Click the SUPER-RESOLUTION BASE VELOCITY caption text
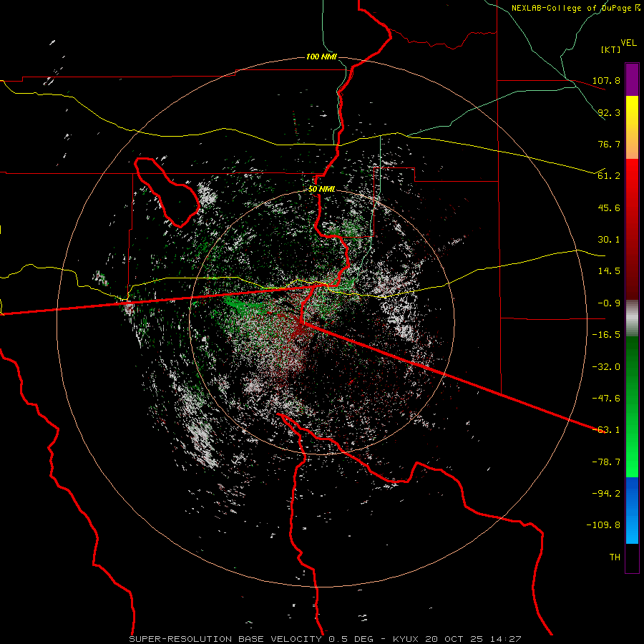The height and width of the screenshot is (644, 644). tap(226, 639)
